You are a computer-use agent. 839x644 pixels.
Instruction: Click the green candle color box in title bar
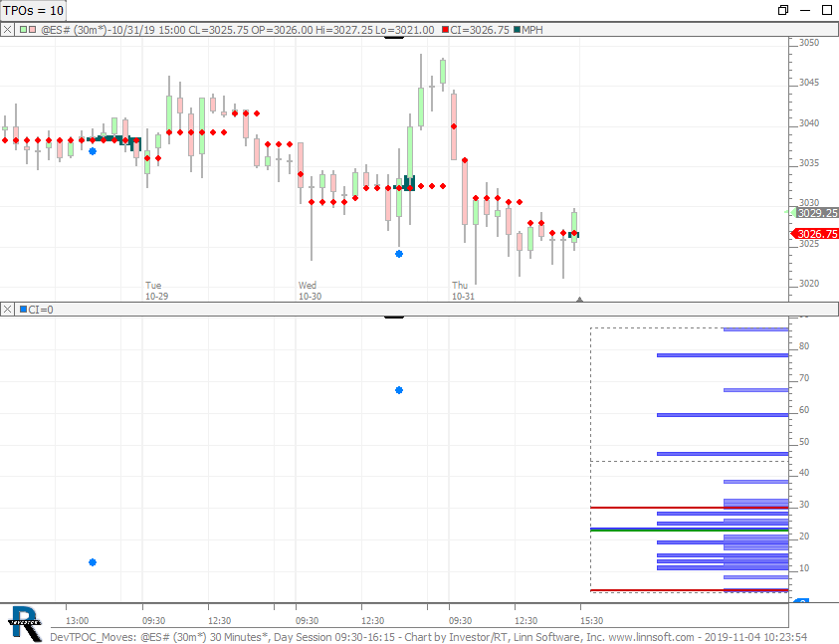(x=24, y=30)
